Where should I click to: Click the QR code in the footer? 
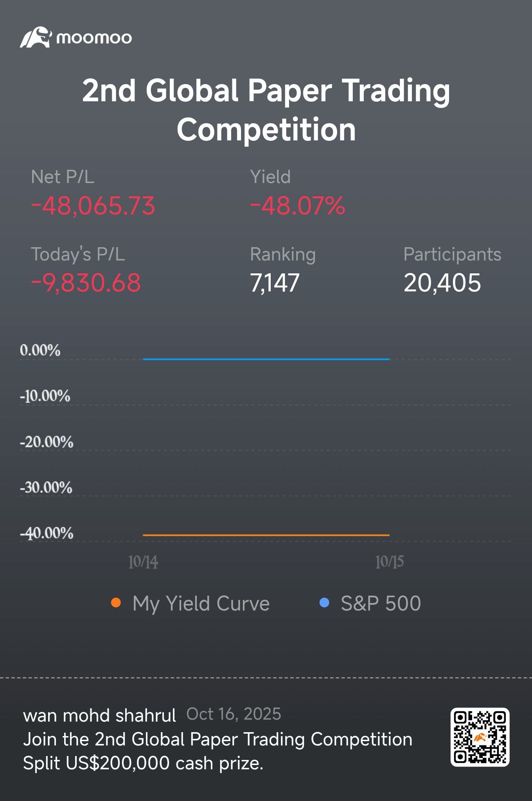(x=480, y=737)
